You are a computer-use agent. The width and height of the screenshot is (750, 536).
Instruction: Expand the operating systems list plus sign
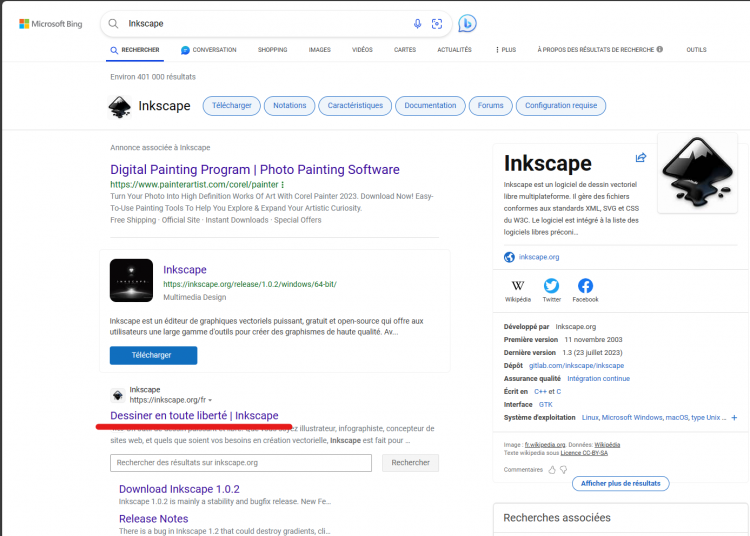pyautogui.click(x=734, y=417)
